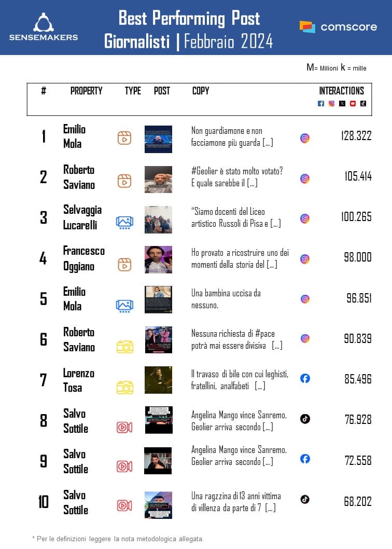Click the YouTube icon under the INTERACTIONS header
The width and height of the screenshot is (392, 549).
353,103
